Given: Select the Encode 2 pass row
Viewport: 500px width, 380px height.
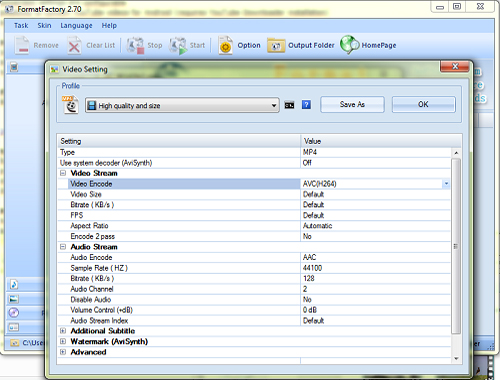Looking at the screenshot, I should point(254,236).
